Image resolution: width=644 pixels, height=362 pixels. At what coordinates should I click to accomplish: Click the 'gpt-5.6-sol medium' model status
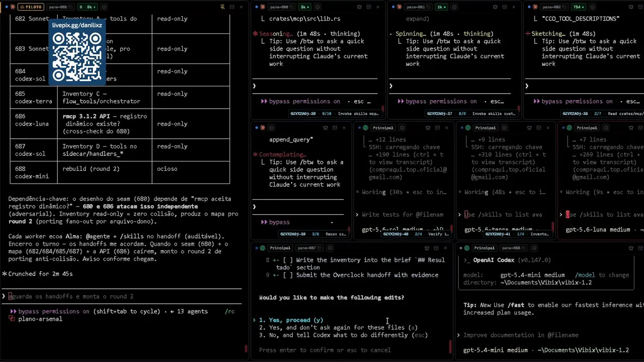pos(394,230)
